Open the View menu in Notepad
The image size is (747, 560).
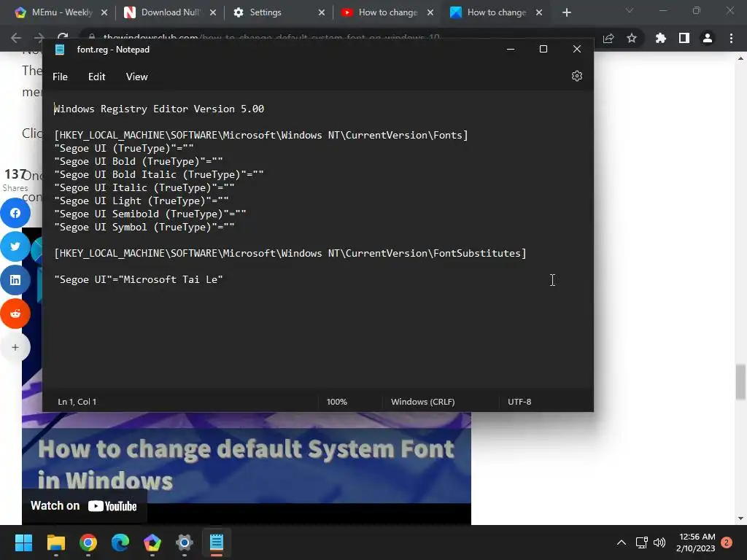[x=136, y=77]
